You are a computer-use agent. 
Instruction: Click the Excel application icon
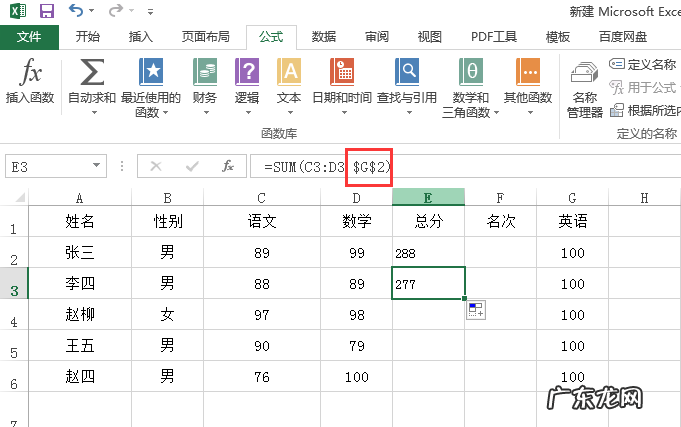pyautogui.click(x=18, y=10)
